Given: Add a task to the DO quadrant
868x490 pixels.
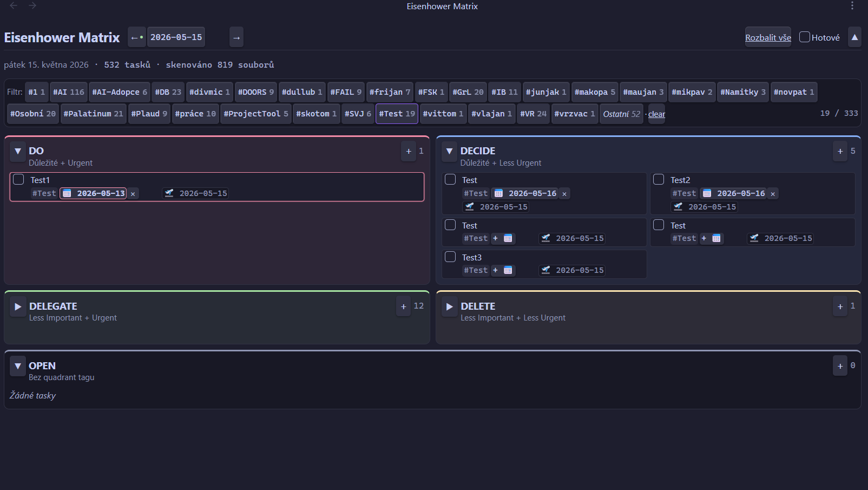Looking at the screenshot, I should tap(409, 151).
